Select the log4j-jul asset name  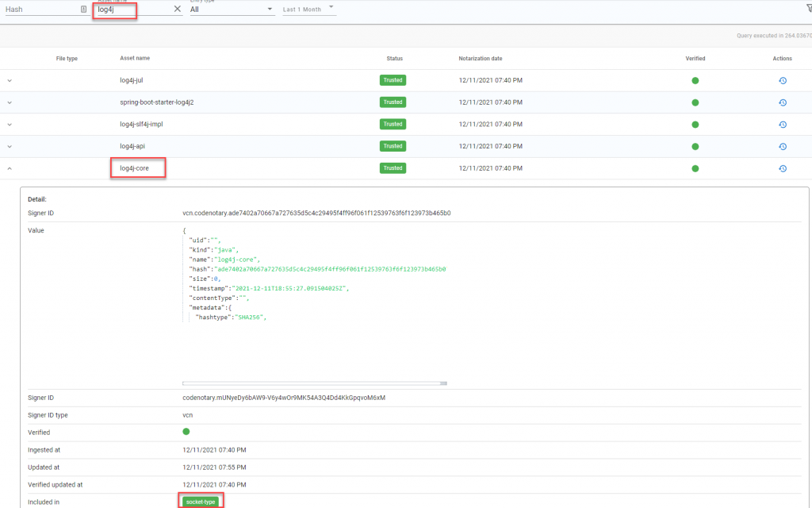(132, 80)
